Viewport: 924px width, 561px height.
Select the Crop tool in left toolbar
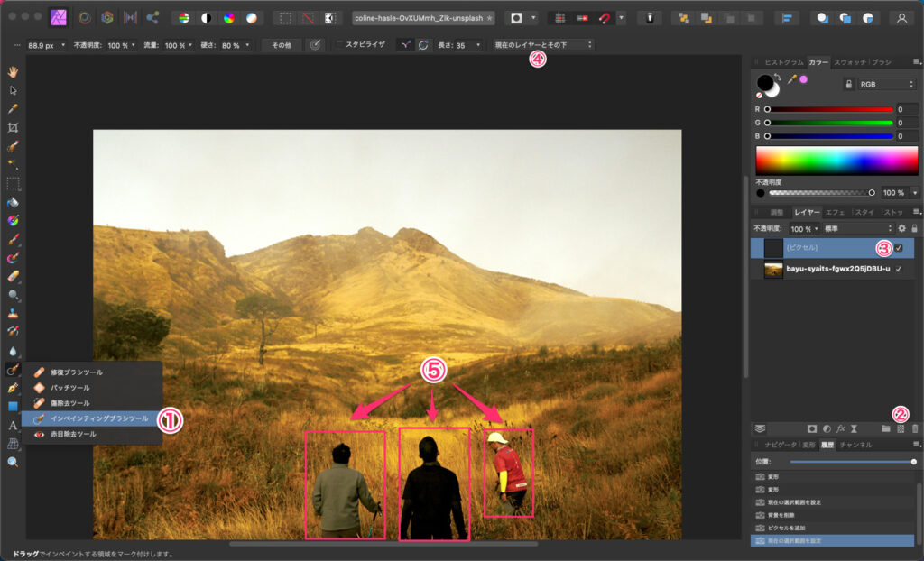(x=13, y=127)
